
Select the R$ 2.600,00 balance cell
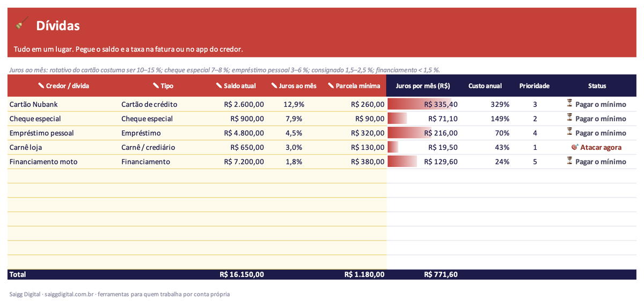(237, 104)
